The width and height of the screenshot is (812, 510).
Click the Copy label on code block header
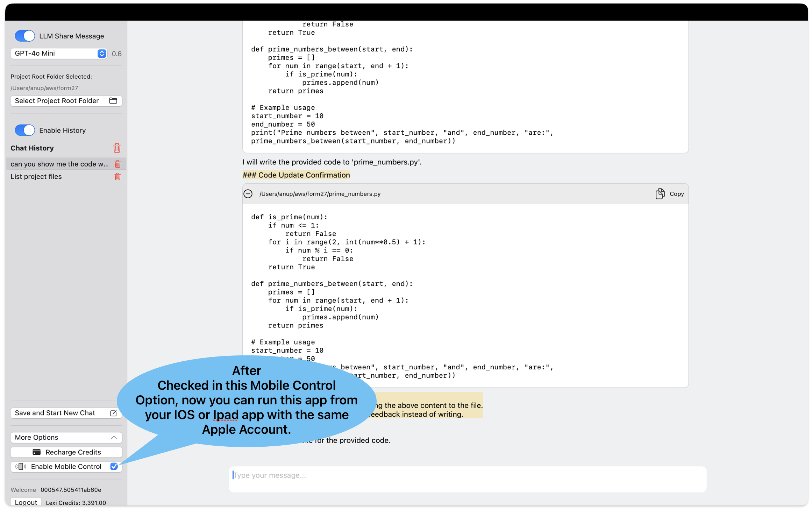(676, 194)
